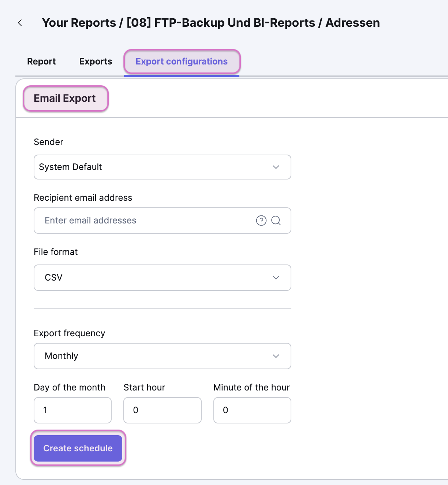
Task: Focus the Enter email addresses field
Action: click(x=146, y=221)
